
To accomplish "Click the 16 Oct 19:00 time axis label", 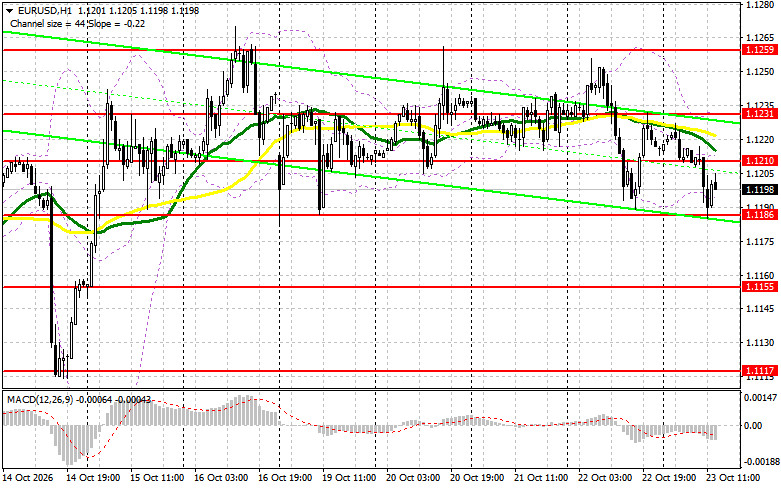I will coord(285,478).
